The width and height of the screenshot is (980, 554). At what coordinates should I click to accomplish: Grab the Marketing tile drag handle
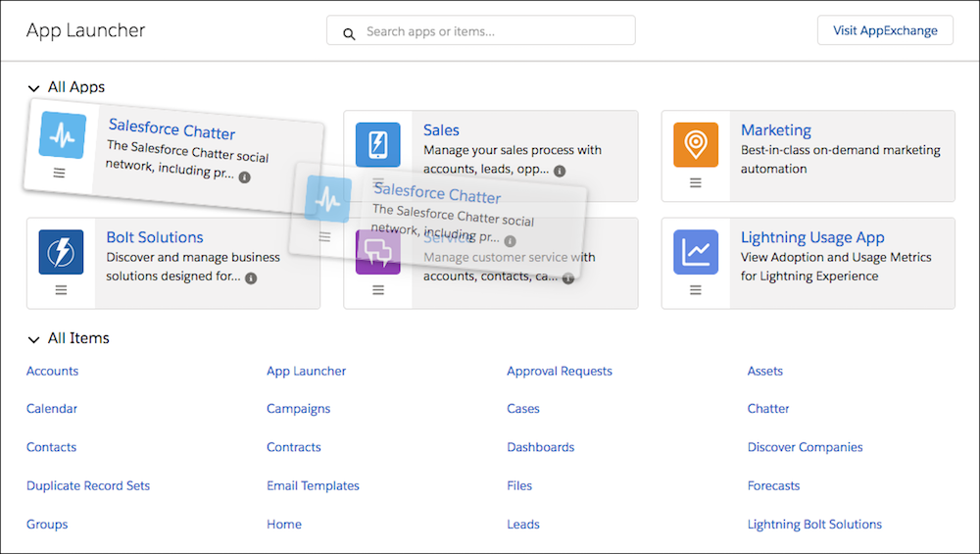click(x=696, y=182)
